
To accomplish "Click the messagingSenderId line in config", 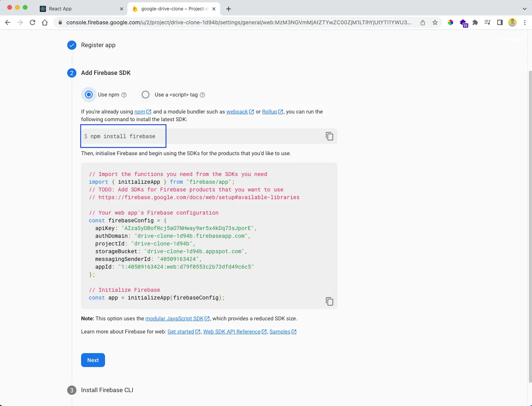I will [x=148, y=259].
